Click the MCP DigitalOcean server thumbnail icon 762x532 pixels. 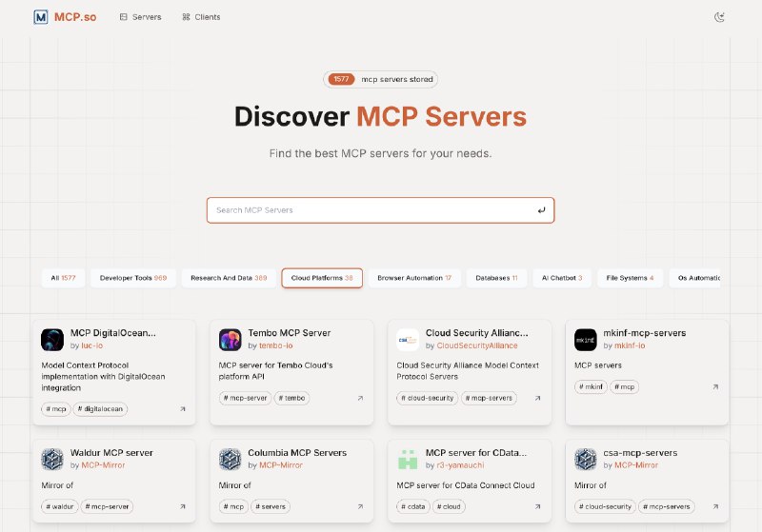52,340
